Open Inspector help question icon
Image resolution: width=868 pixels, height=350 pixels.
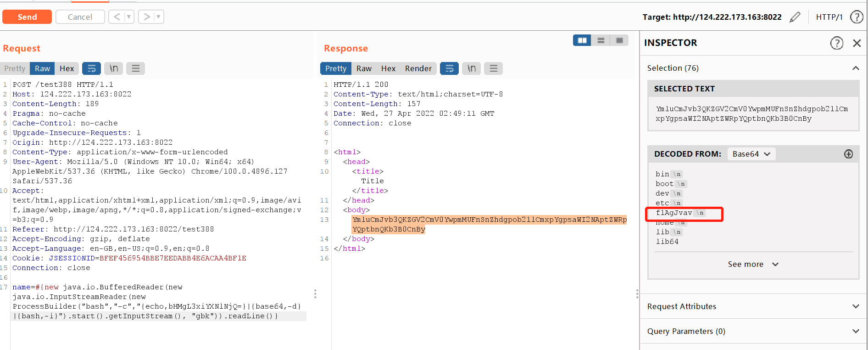837,43
